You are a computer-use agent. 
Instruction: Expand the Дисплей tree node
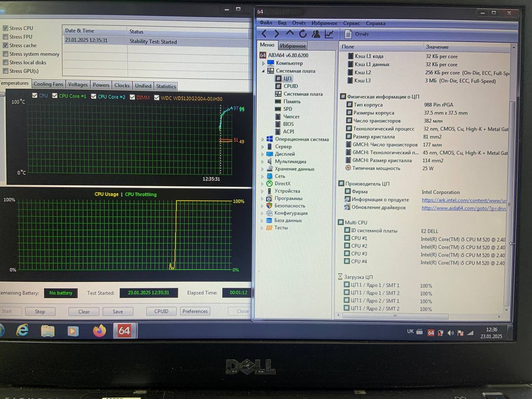point(262,154)
